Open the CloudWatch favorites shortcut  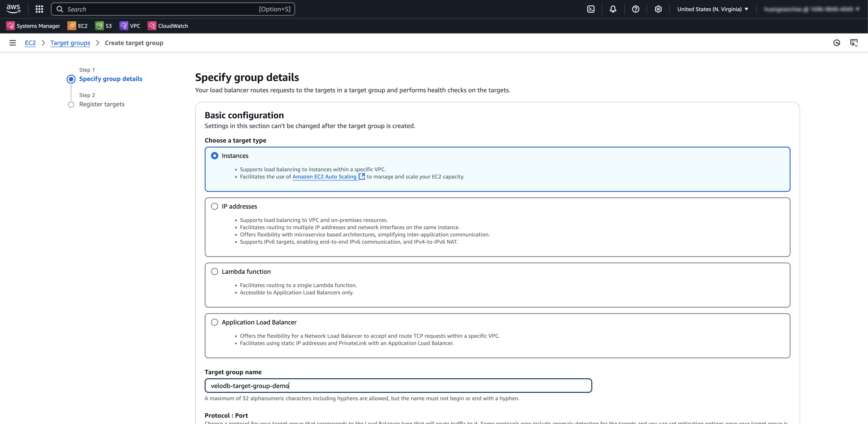(x=168, y=26)
